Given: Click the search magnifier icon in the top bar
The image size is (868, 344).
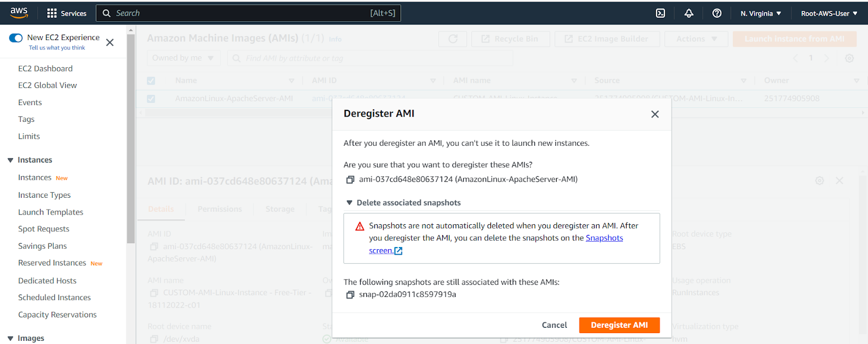Looking at the screenshot, I should coord(106,14).
